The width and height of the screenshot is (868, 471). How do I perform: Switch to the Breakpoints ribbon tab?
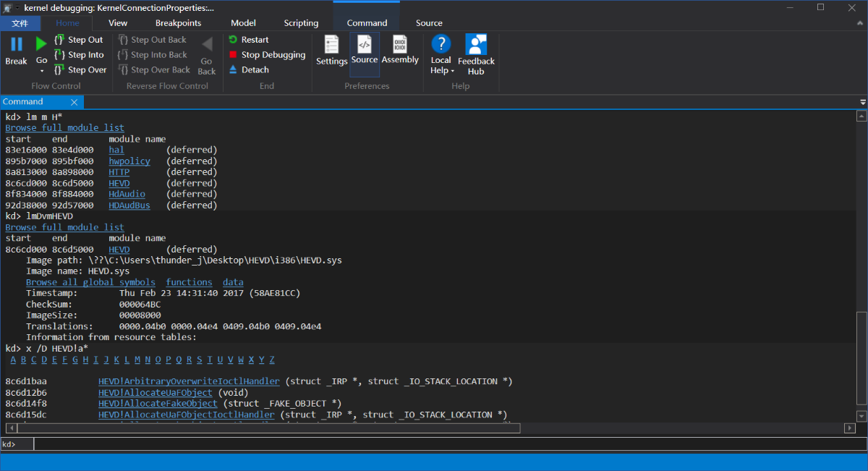pos(179,23)
